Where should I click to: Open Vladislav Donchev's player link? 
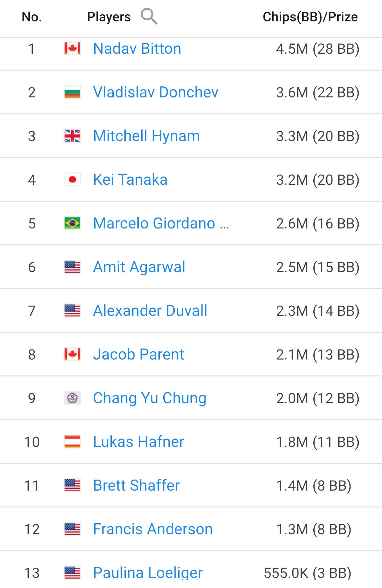coord(156,93)
